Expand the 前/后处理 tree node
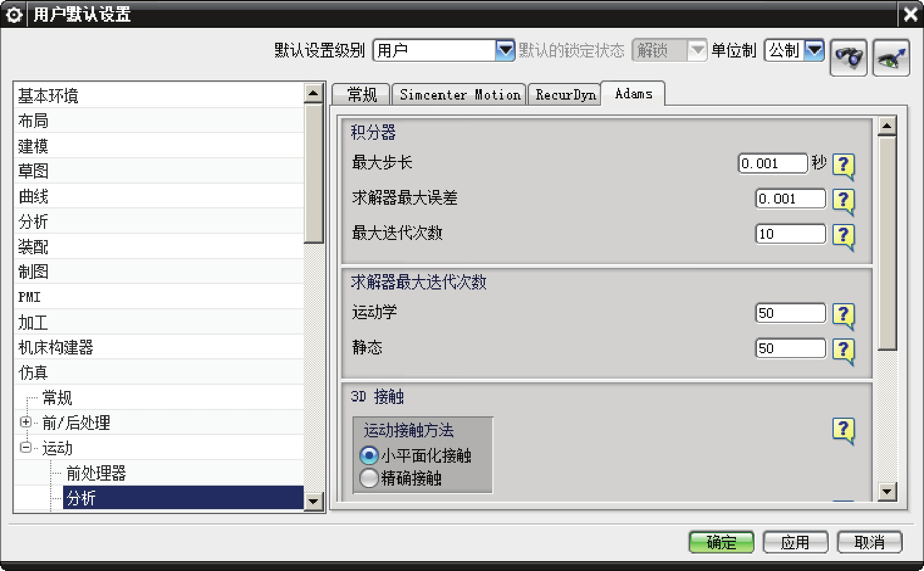This screenshot has height=571, width=924. tap(26, 423)
